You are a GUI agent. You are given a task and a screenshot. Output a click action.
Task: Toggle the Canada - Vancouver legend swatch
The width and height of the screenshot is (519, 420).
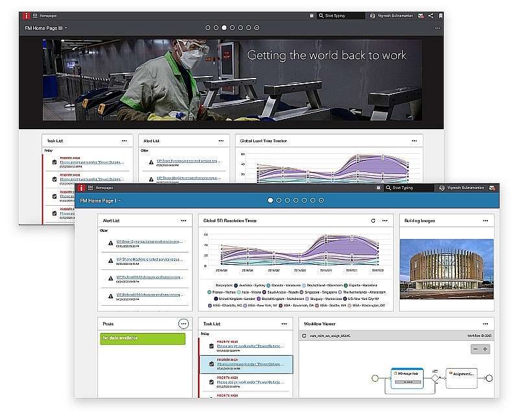point(269,285)
